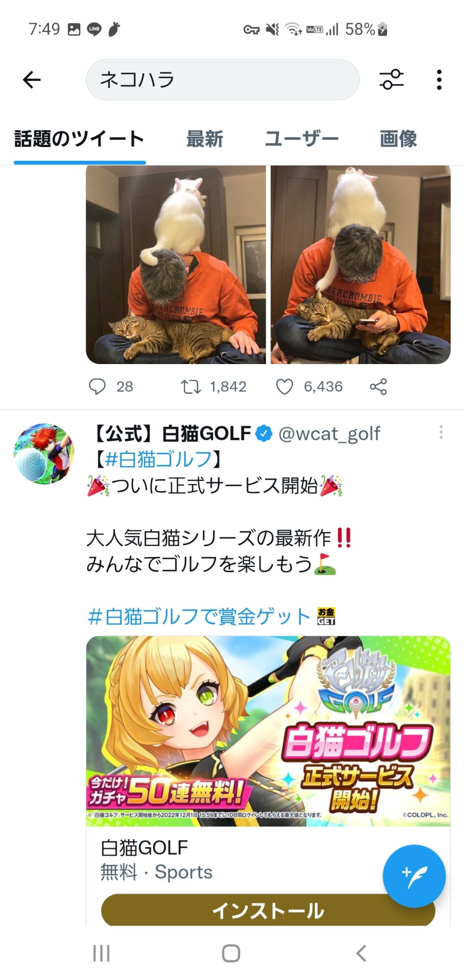Switch to the 画像 tab
Screen dimensions: 464x980
[x=398, y=139]
